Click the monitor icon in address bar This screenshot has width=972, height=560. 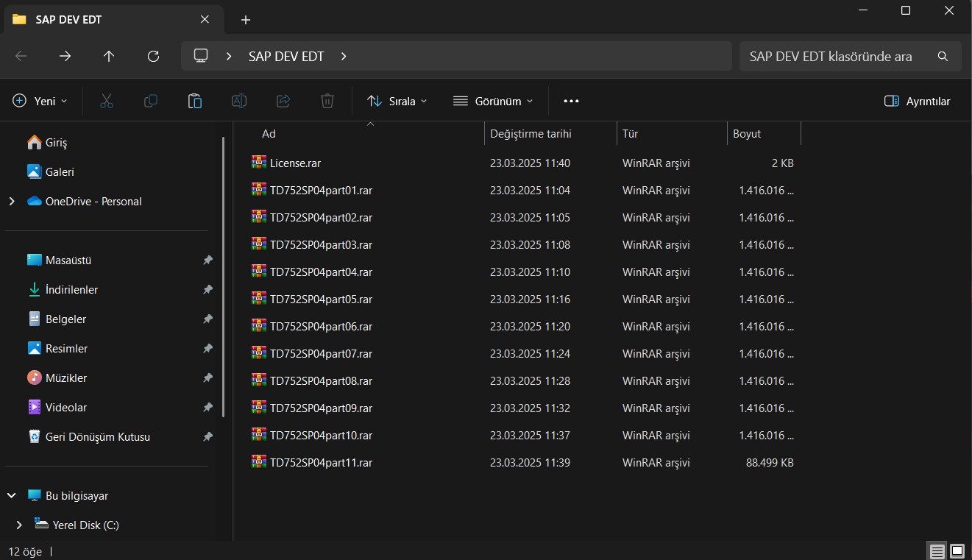click(x=201, y=56)
